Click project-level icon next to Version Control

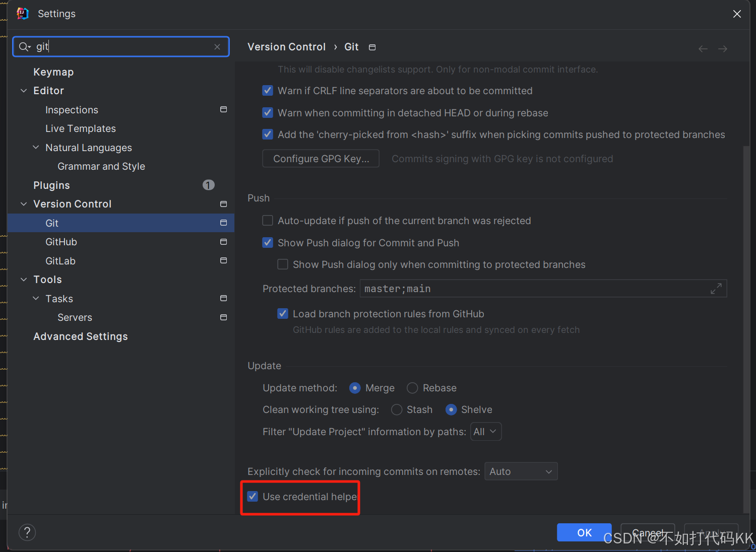pyautogui.click(x=223, y=204)
